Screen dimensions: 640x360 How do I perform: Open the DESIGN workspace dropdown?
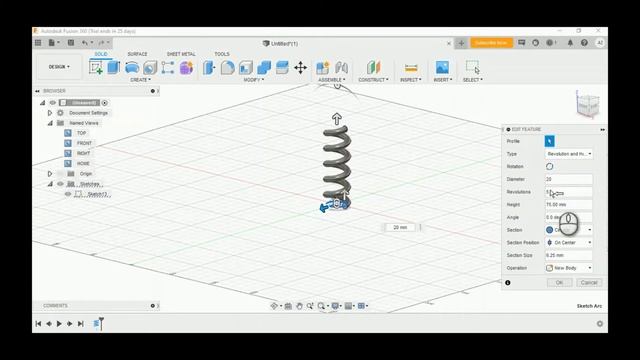tap(59, 67)
